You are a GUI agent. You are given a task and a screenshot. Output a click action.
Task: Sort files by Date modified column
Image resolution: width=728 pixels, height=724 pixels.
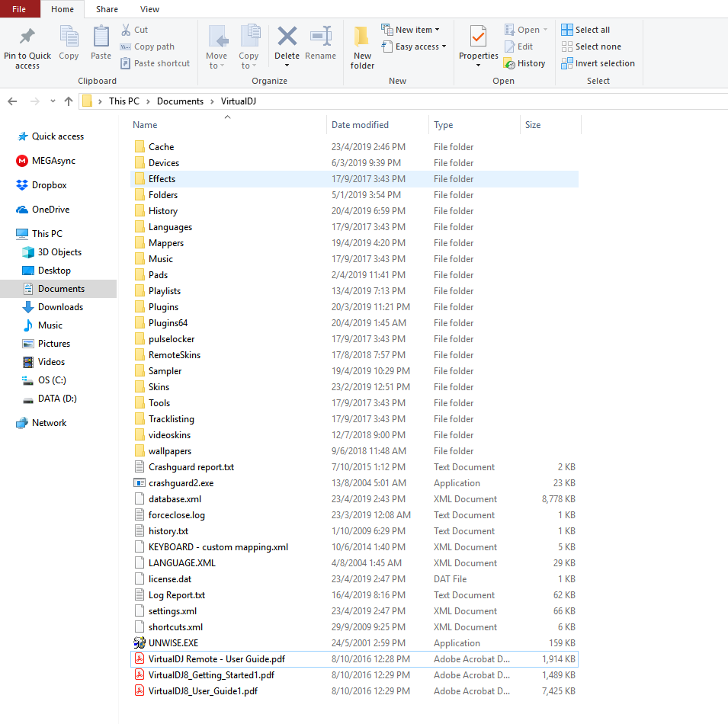(x=360, y=125)
